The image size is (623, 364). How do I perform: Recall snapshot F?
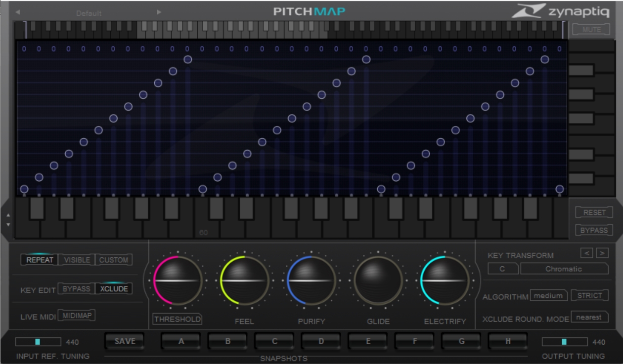[414, 341]
